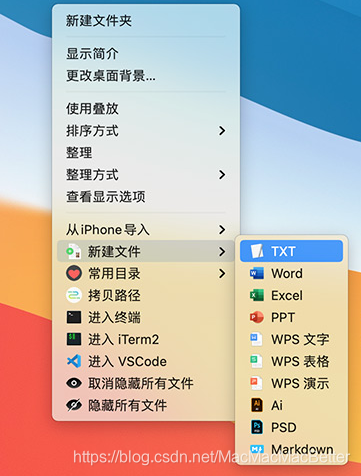Select the 取消隐藏所有文件 label

point(141,383)
